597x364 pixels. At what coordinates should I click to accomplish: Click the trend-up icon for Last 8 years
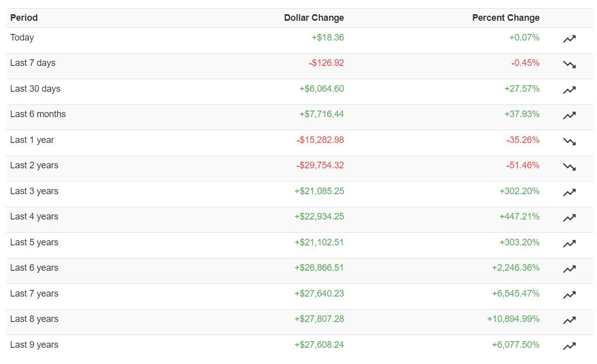[x=569, y=320]
